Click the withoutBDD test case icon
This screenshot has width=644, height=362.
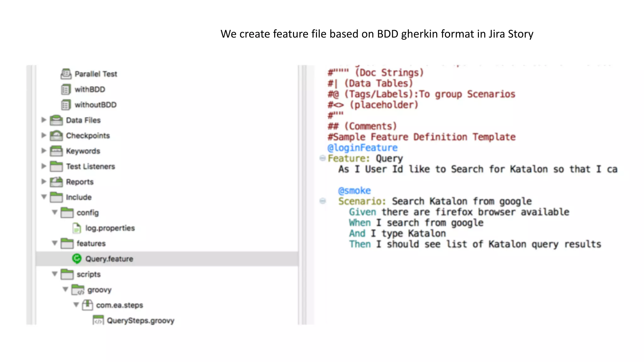(66, 105)
